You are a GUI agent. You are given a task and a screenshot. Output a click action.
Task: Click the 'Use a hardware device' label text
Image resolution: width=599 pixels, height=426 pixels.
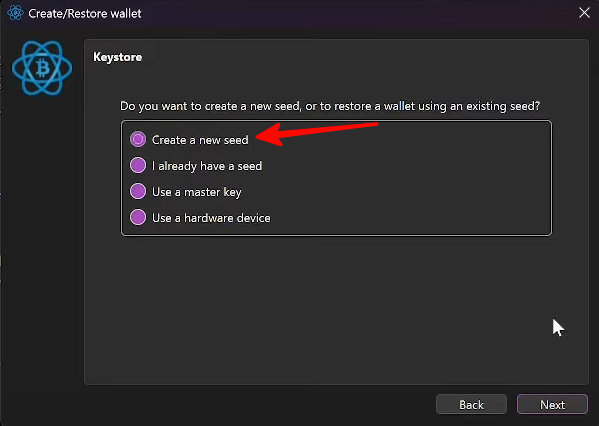pos(211,218)
